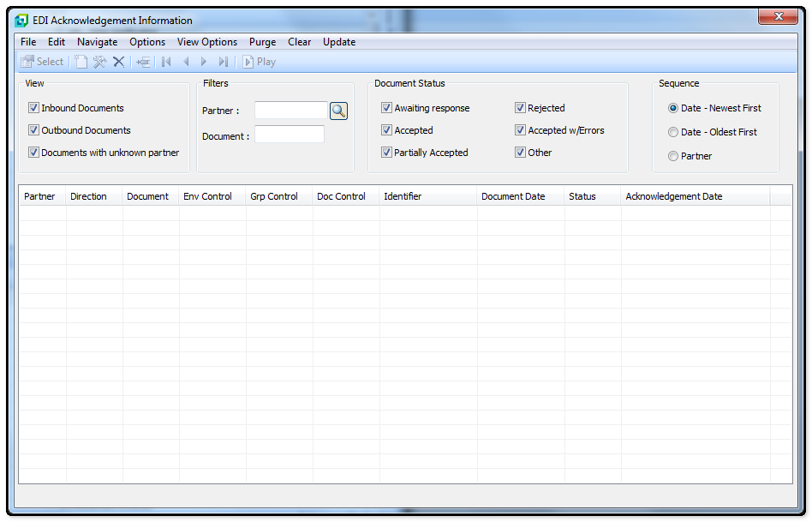Open the Purge menu
Screen dimensions: 812x522
[262, 42]
